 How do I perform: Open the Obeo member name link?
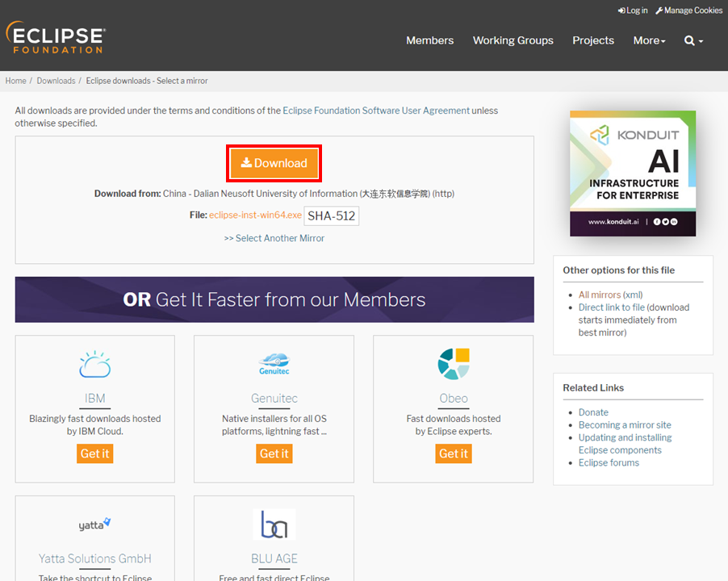pyautogui.click(x=454, y=398)
